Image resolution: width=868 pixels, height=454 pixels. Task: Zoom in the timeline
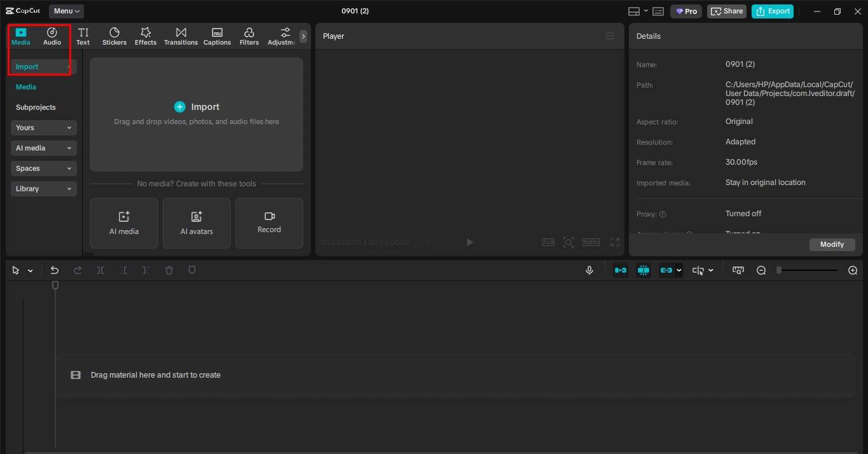853,270
